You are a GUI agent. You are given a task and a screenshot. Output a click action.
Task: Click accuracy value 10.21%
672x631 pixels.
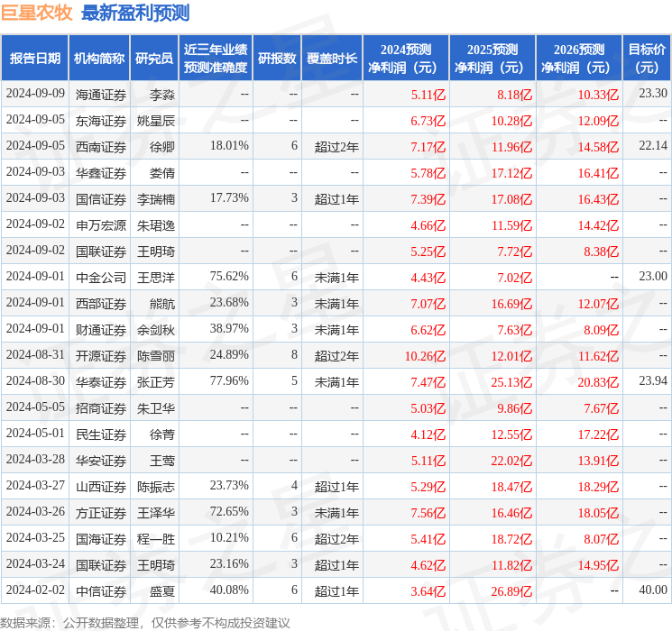tap(229, 537)
